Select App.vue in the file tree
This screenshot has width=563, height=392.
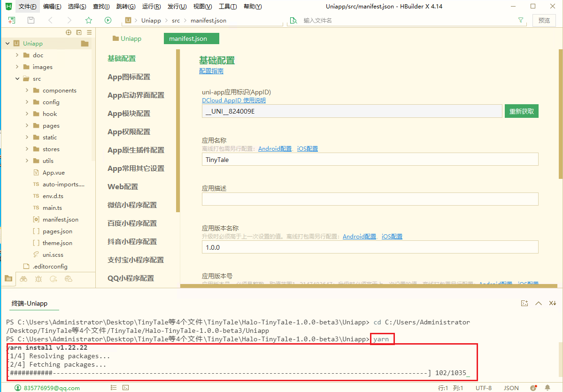54,172
